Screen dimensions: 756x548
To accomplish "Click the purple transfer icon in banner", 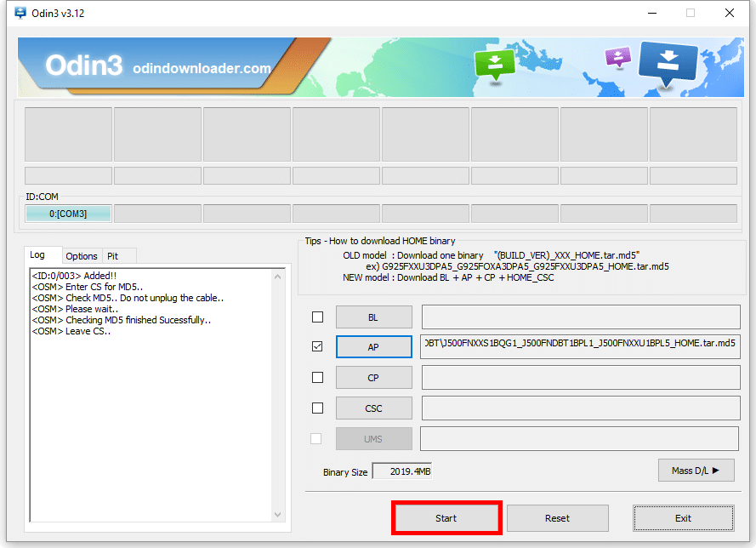I will click(618, 57).
